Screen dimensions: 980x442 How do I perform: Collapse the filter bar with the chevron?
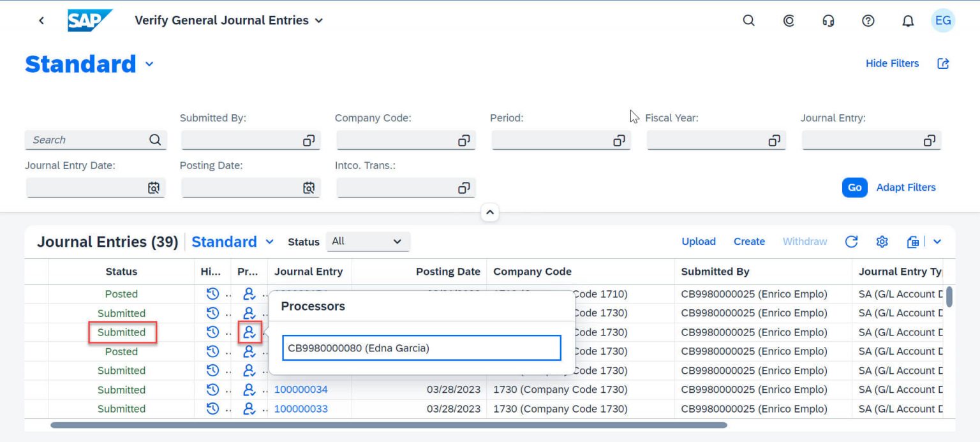(489, 212)
